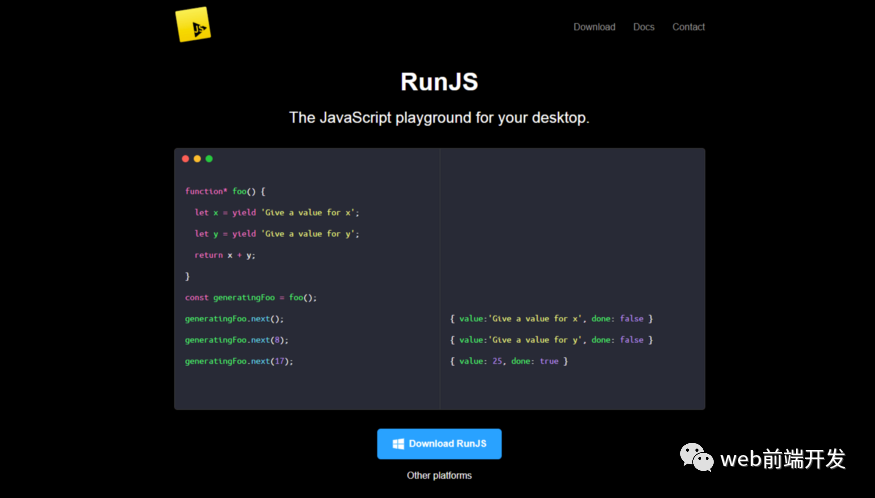The width and height of the screenshot is (875, 498).
Task: Click the green dot in the demo window
Action: (x=209, y=159)
